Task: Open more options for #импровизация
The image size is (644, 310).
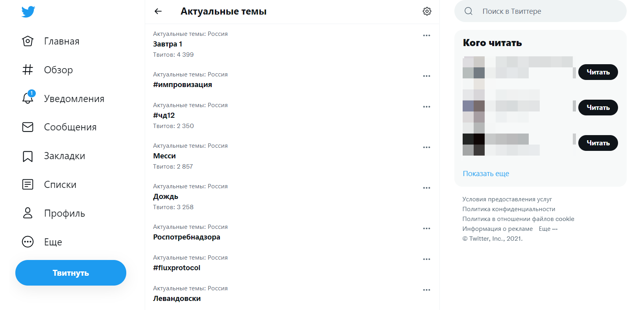Action: 426,76
